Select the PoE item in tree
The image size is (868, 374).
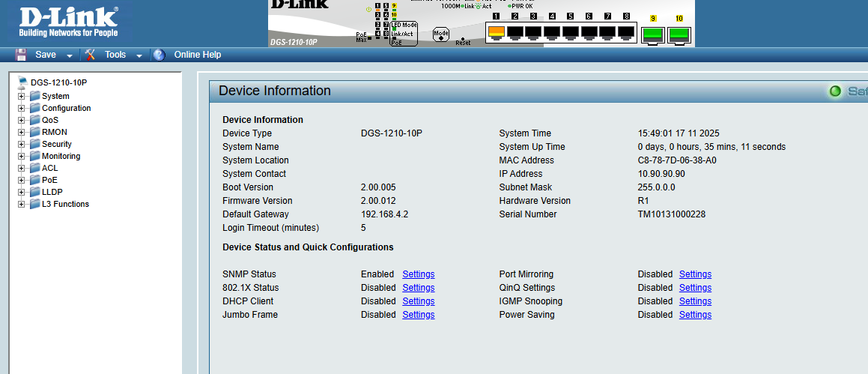(x=49, y=180)
